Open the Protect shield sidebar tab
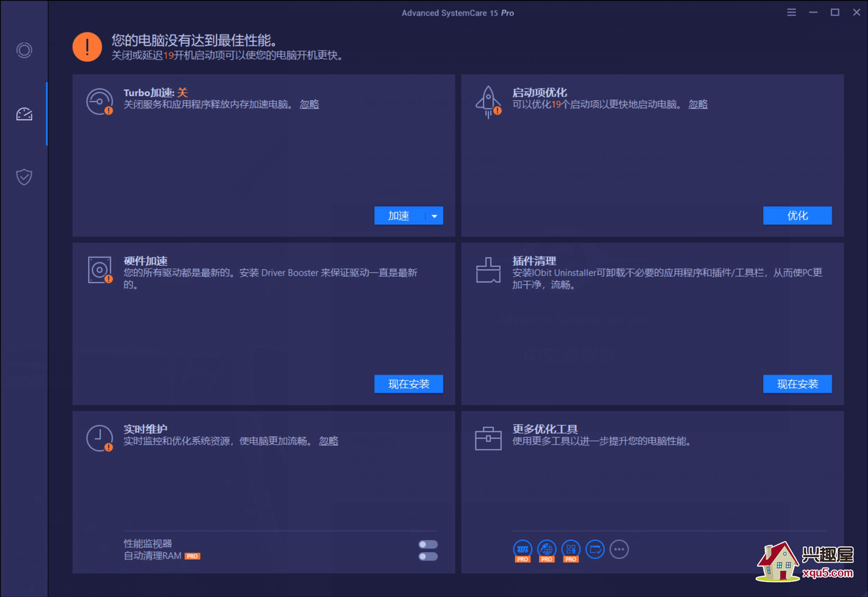Viewport: 868px width, 597px height. (x=24, y=177)
